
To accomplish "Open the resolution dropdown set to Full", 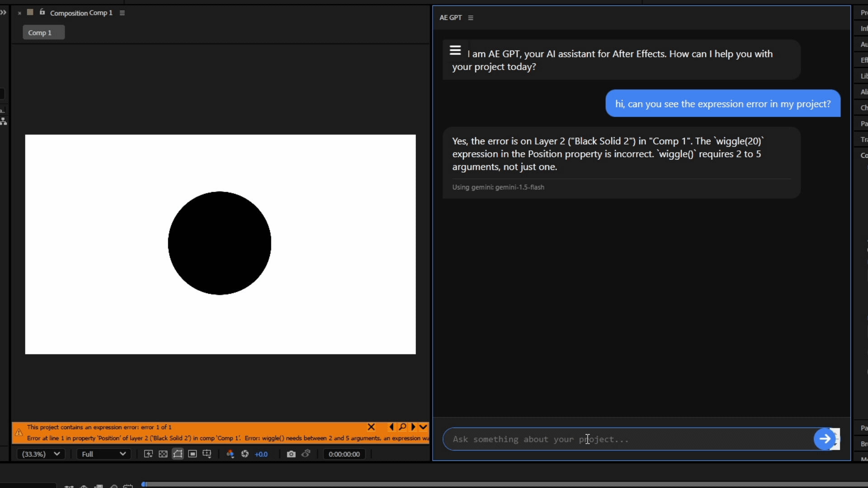I will point(104,454).
